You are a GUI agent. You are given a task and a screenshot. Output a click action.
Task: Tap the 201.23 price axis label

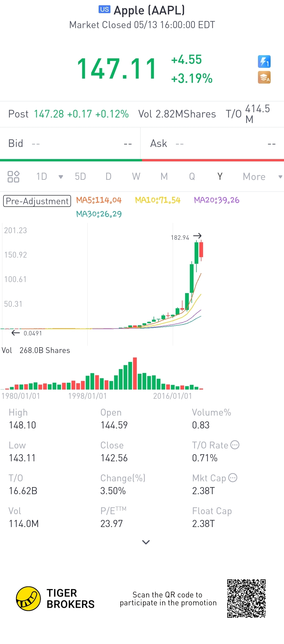coord(16,230)
